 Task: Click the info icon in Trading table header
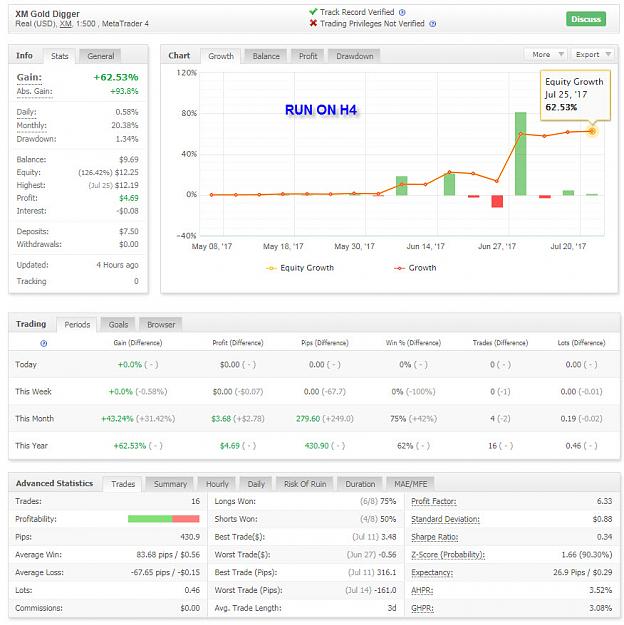44,343
